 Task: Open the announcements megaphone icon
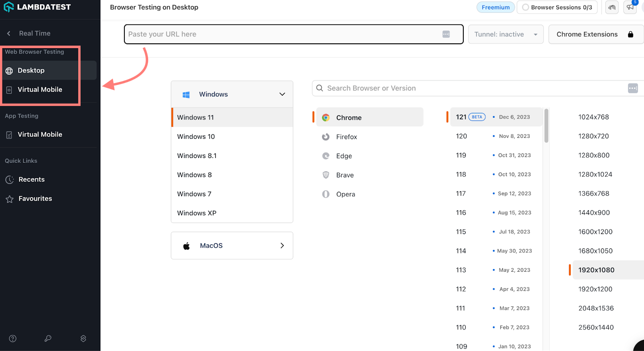point(630,7)
